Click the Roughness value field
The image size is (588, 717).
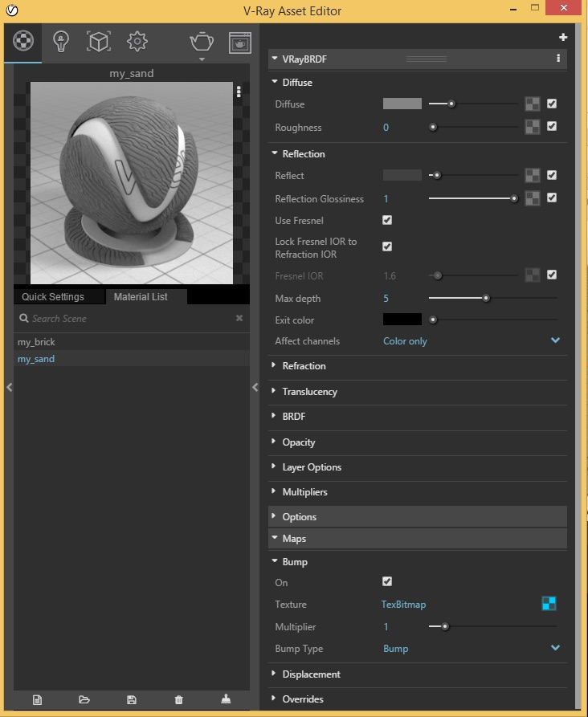coord(386,128)
